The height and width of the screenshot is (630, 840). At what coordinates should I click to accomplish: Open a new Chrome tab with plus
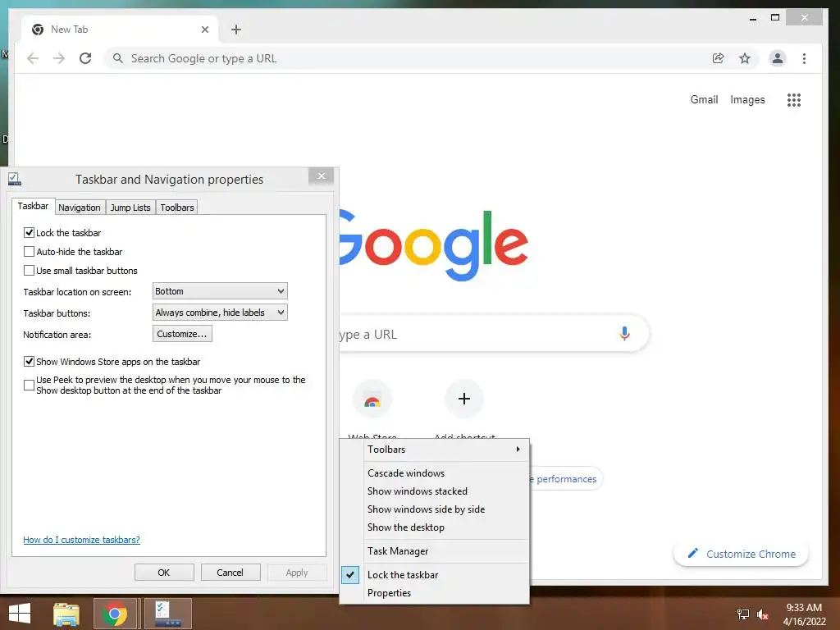(x=236, y=30)
